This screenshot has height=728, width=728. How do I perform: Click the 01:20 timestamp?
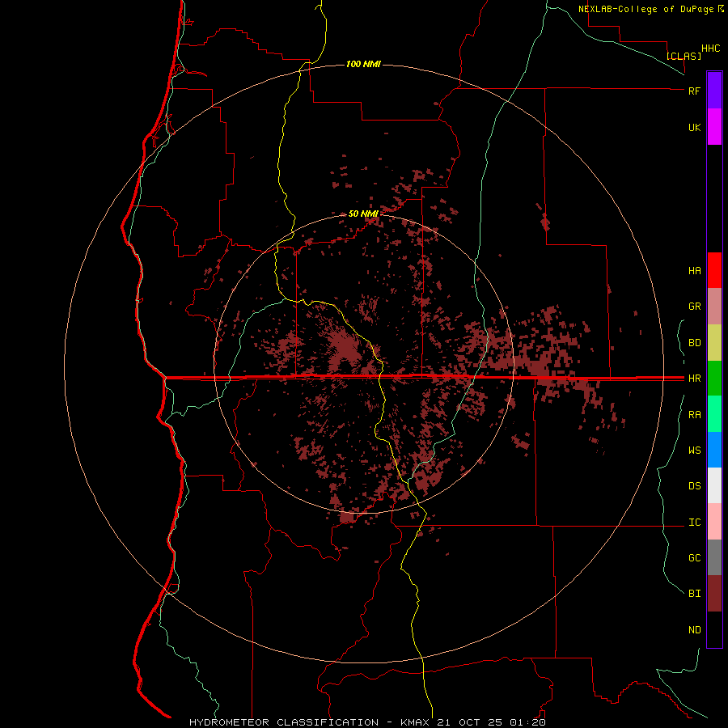(527, 722)
